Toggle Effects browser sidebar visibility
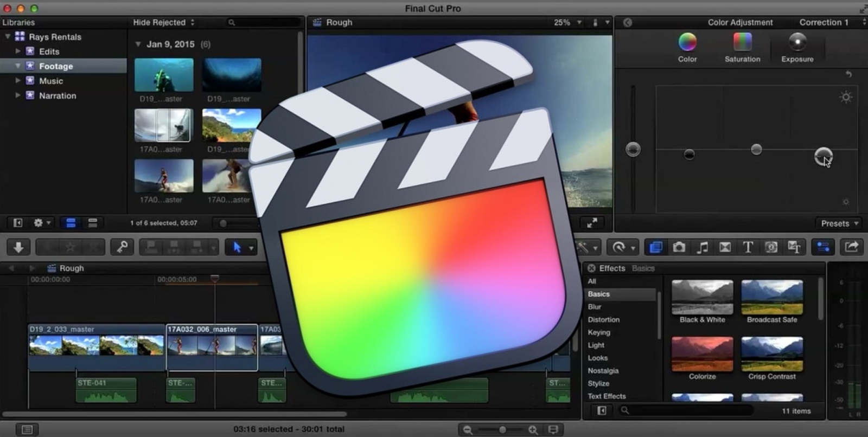868x437 pixels. [x=602, y=410]
